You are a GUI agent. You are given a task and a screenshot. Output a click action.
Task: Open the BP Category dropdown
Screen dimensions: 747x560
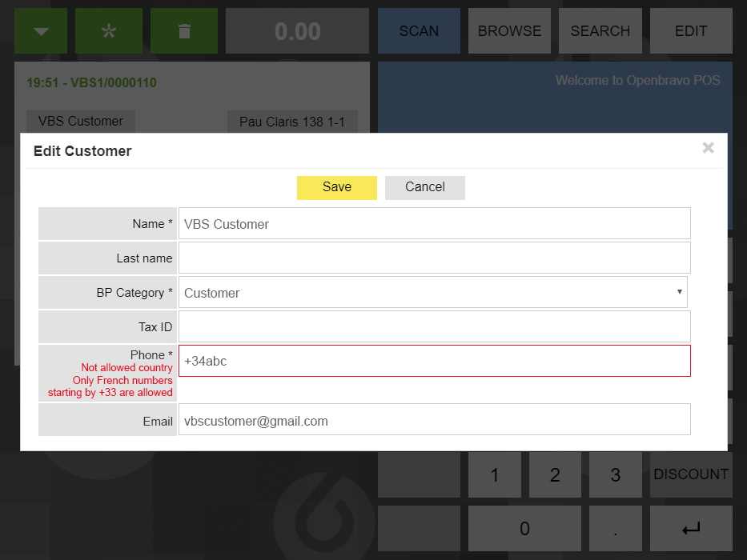432,293
